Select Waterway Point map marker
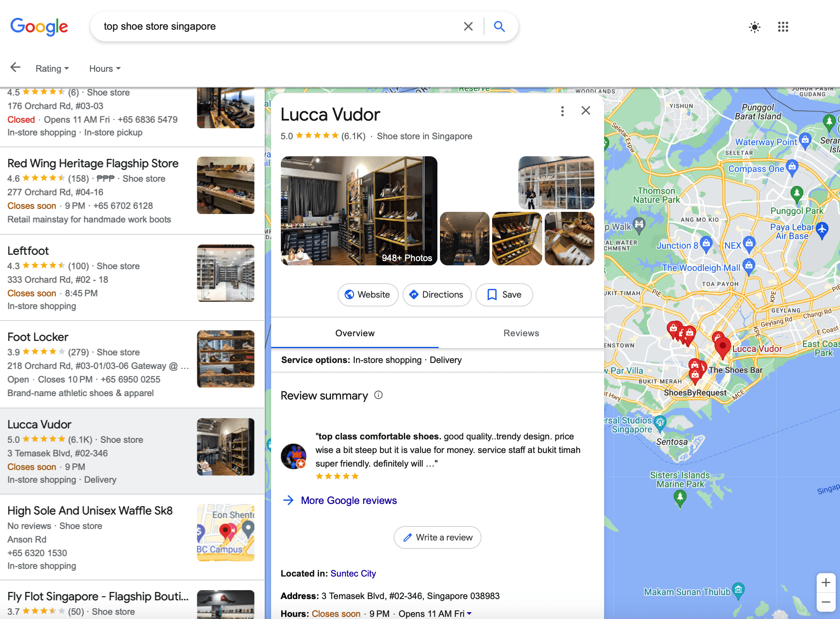Image resolution: width=840 pixels, height=619 pixels. coord(805,141)
